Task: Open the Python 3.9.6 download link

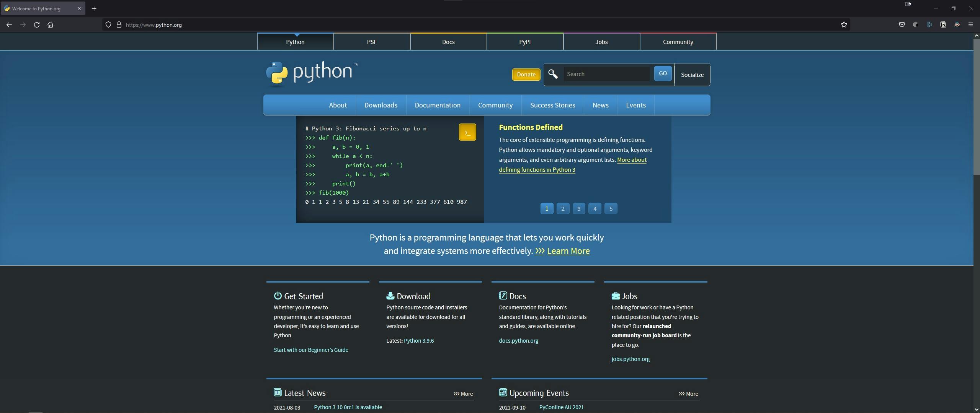Action: [419, 341]
